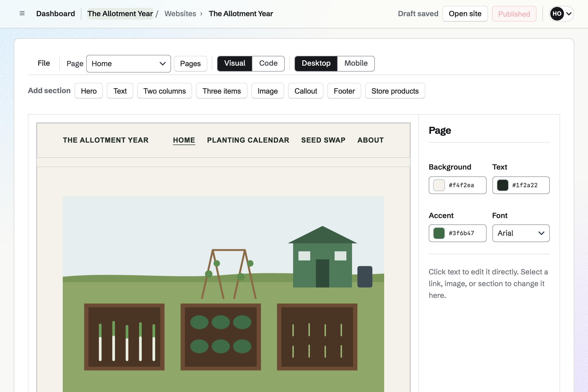This screenshot has height=392, width=588.
Task: Open the hamburger menu icon
Action: pos(22,13)
